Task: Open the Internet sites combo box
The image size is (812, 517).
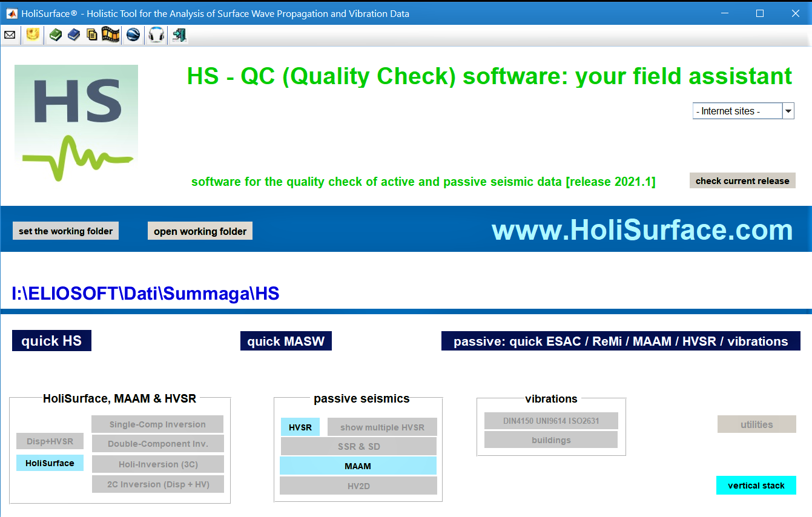Action: [x=737, y=111]
